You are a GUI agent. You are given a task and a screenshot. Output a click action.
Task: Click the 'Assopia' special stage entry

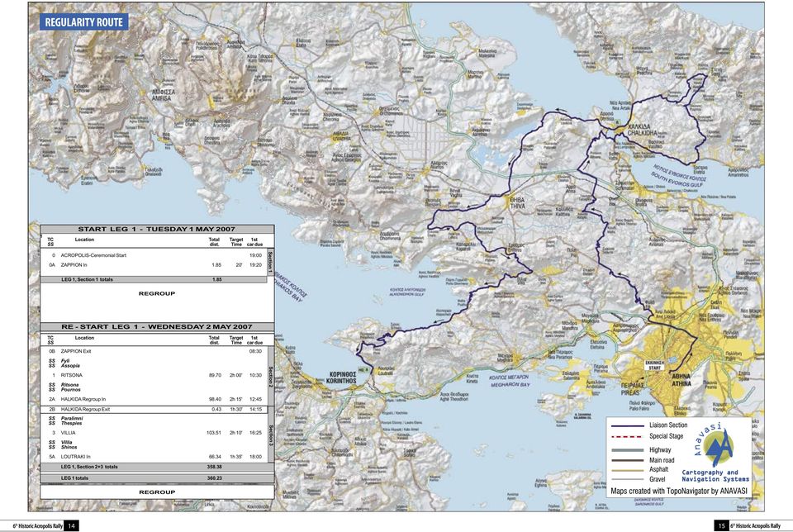70,366
